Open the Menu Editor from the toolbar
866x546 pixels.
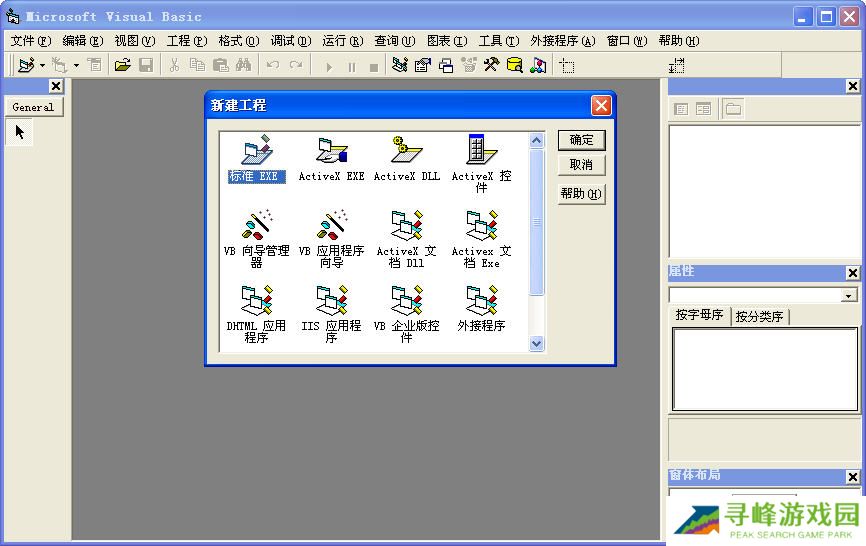95,65
